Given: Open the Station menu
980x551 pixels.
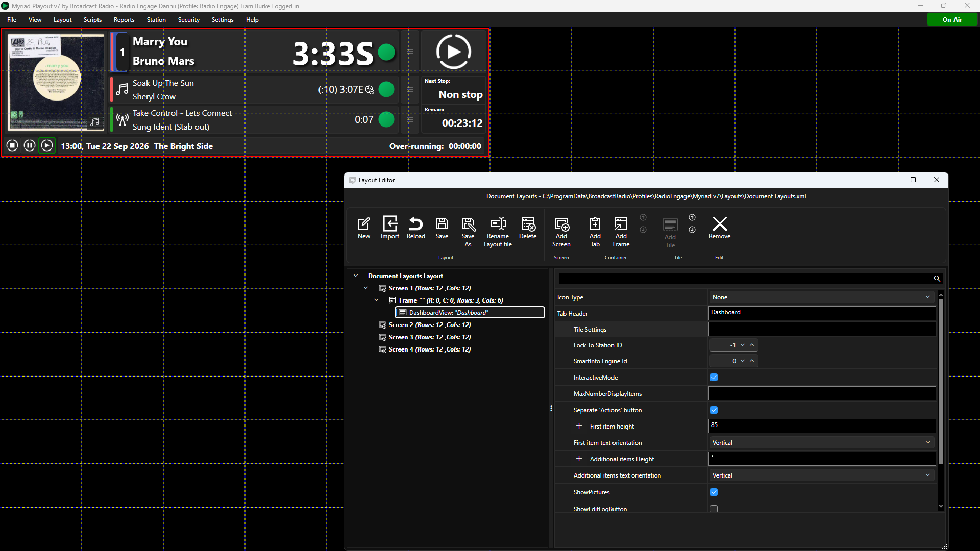Looking at the screenshot, I should point(156,20).
